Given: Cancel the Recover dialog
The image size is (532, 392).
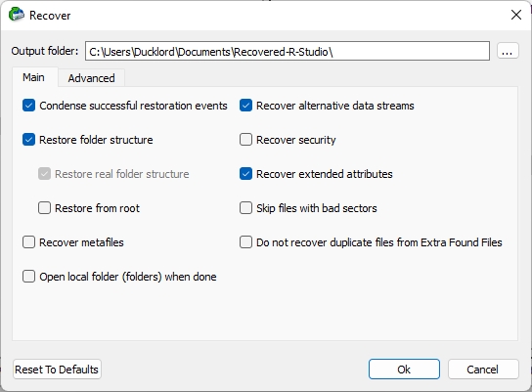Looking at the screenshot, I should 483,370.
